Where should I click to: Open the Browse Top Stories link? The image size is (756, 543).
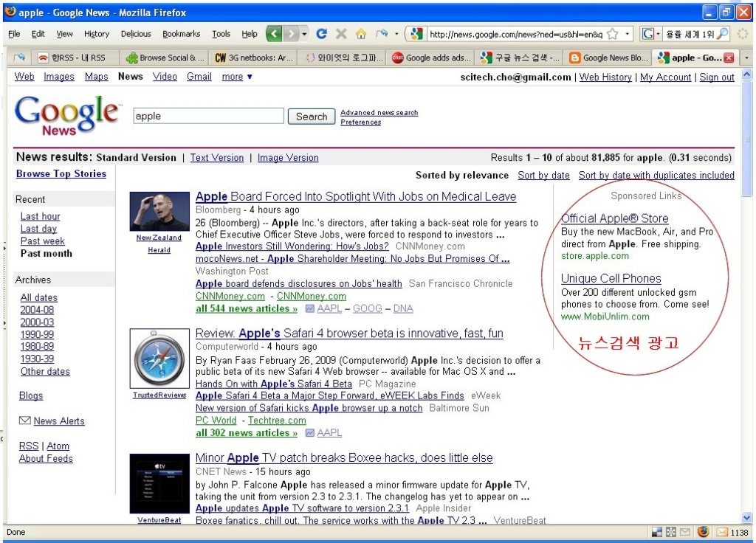pyautogui.click(x=61, y=174)
